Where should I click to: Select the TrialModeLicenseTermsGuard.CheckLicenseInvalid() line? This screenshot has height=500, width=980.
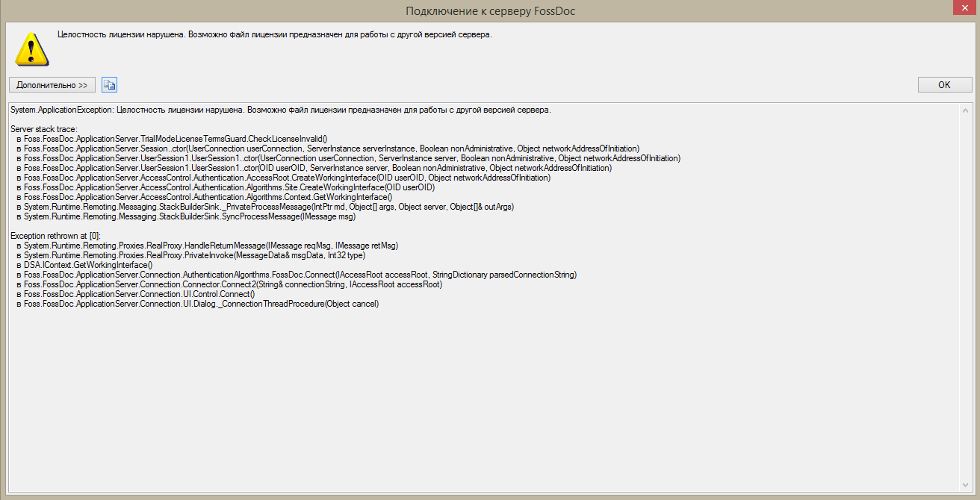coord(173,139)
